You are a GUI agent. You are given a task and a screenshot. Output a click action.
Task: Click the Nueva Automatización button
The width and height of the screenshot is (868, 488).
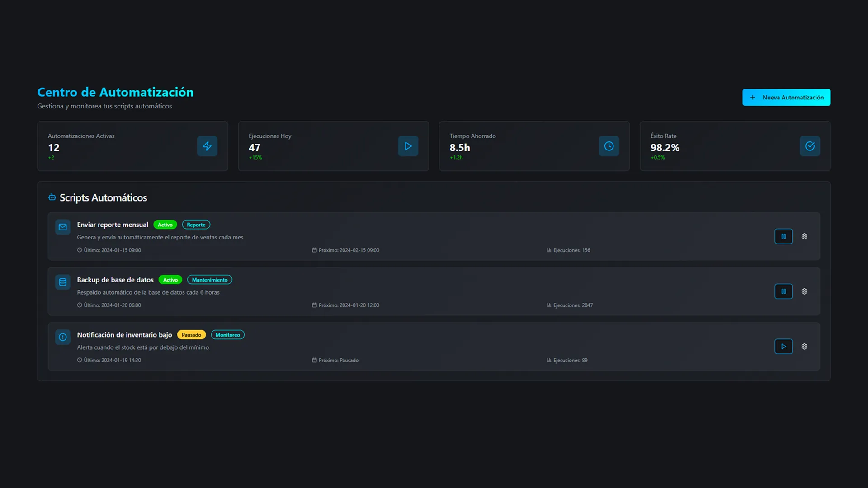[786, 97]
